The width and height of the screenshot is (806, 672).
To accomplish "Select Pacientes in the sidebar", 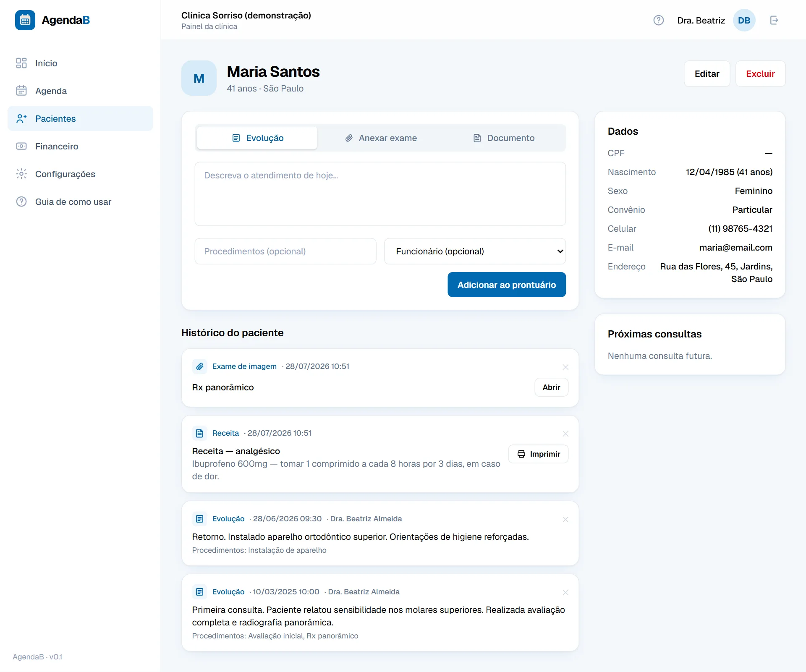I will tap(80, 118).
